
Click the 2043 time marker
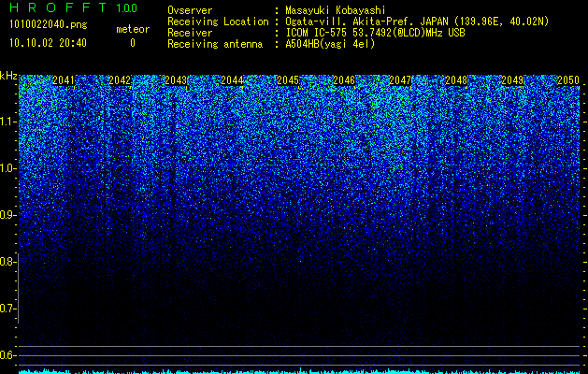(x=176, y=80)
